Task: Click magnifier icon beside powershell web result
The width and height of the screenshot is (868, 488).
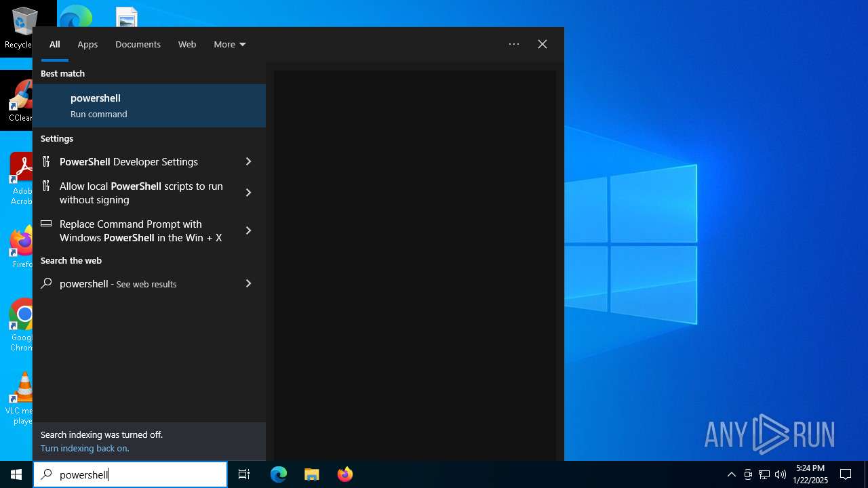Action: 46,283
